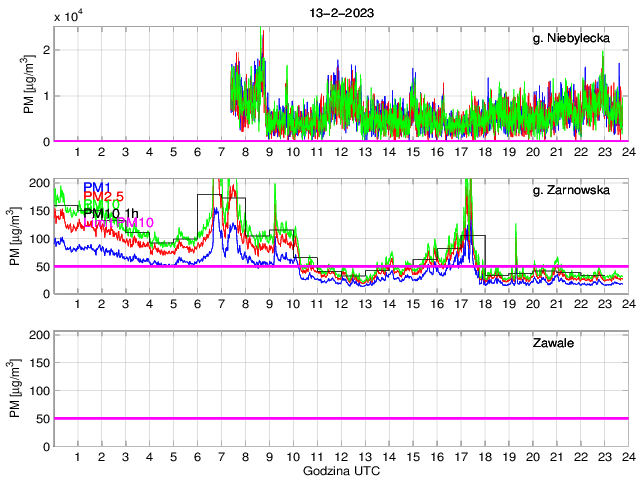Select the g. Niebylecka station label
Viewport: 640px width, 480px height.
[577, 38]
